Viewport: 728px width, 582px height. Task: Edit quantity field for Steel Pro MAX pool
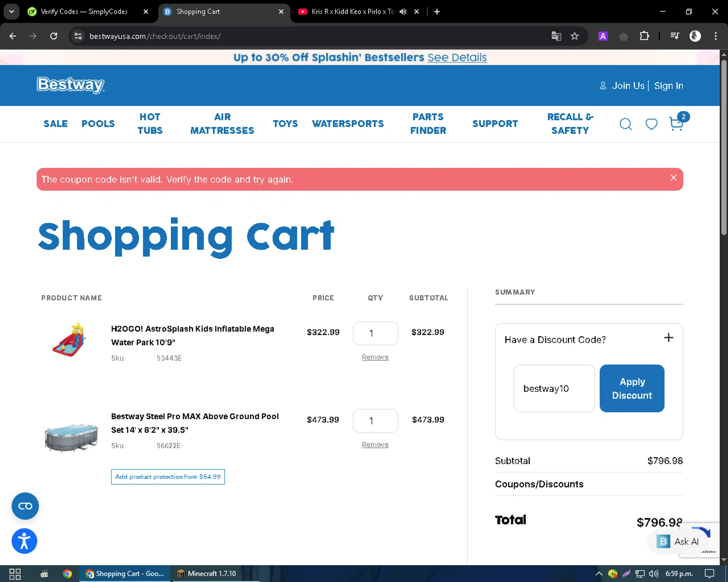pos(376,421)
